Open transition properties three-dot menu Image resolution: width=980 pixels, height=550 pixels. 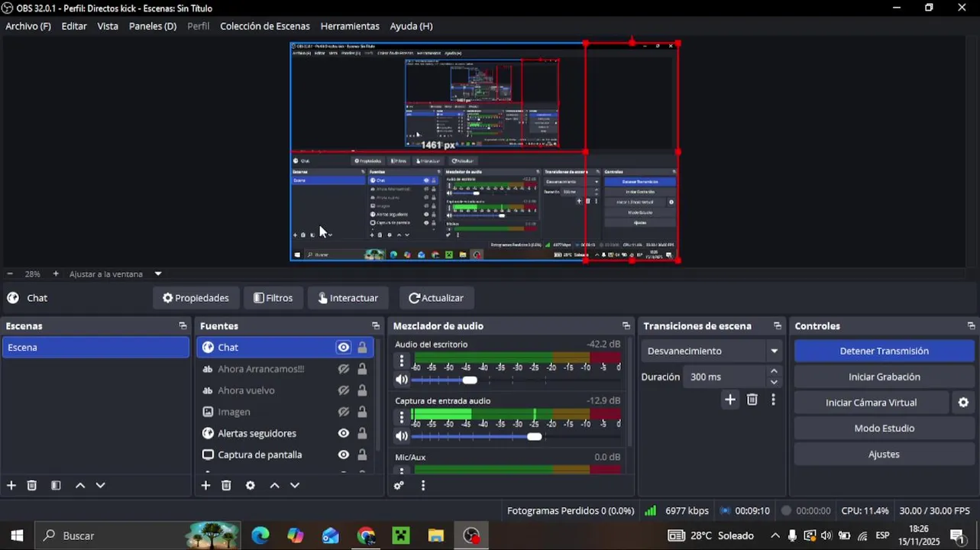(x=773, y=400)
